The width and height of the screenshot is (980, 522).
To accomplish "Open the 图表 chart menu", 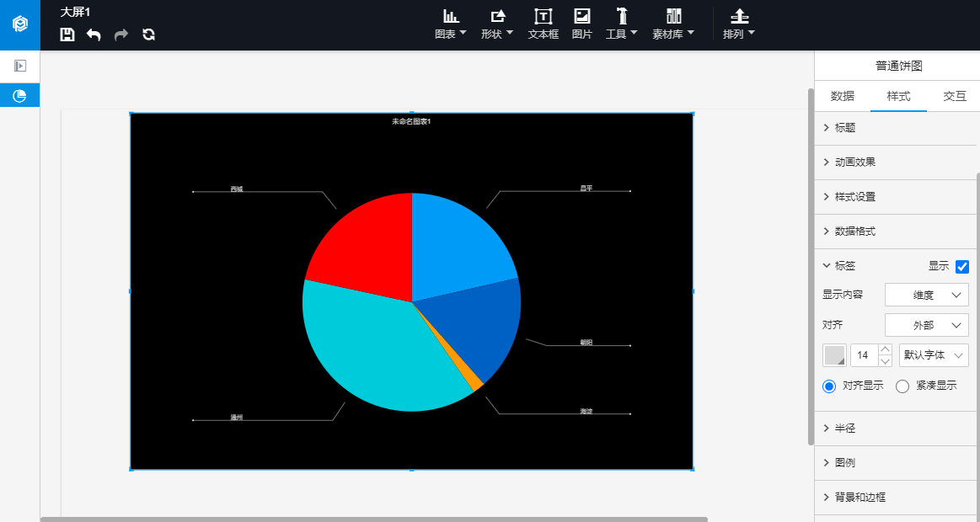I will pos(451,25).
